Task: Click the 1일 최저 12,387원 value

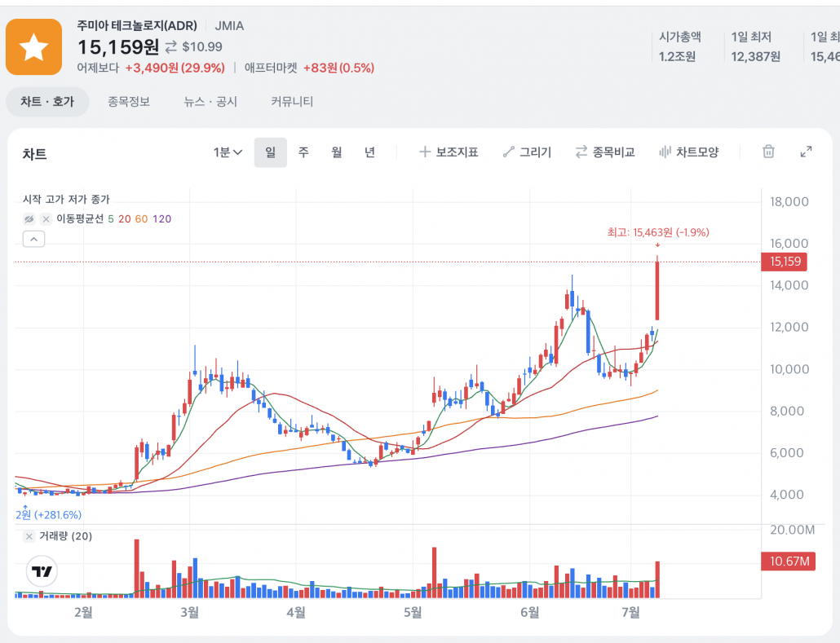Action: coord(756,57)
